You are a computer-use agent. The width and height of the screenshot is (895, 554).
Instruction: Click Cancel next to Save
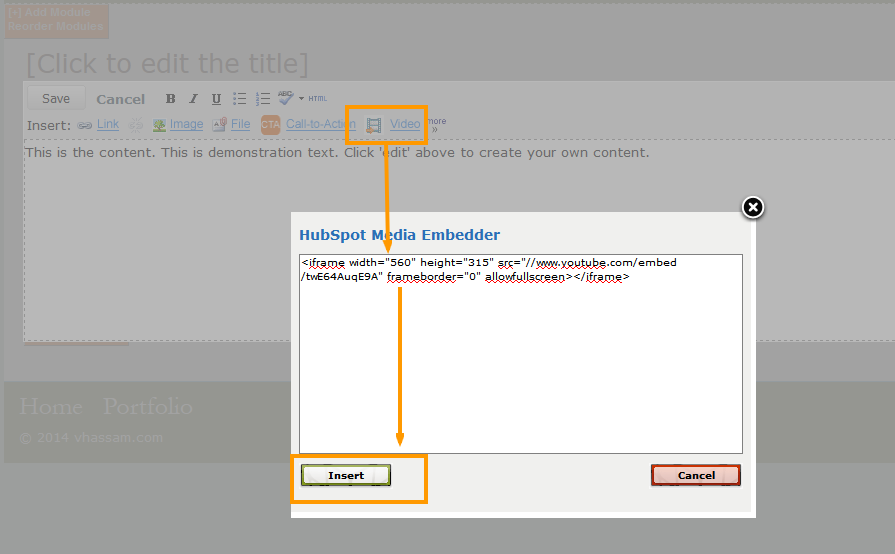(x=120, y=99)
